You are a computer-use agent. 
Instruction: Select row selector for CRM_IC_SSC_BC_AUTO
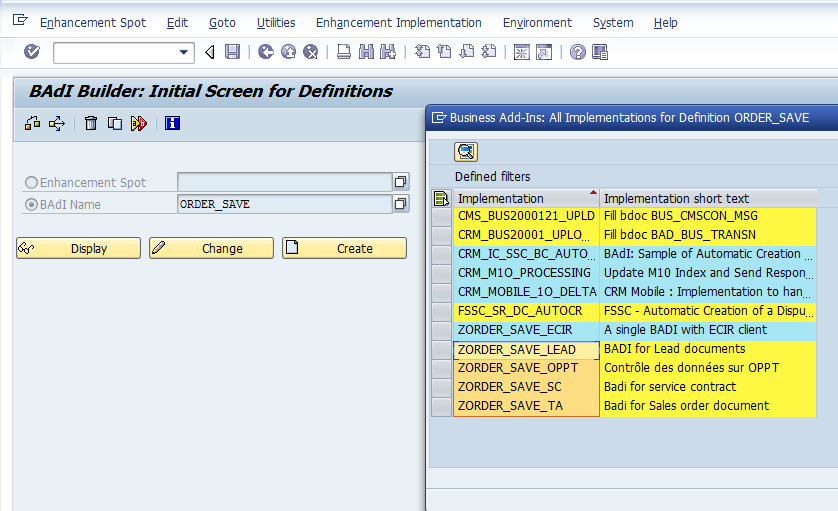tap(441, 254)
